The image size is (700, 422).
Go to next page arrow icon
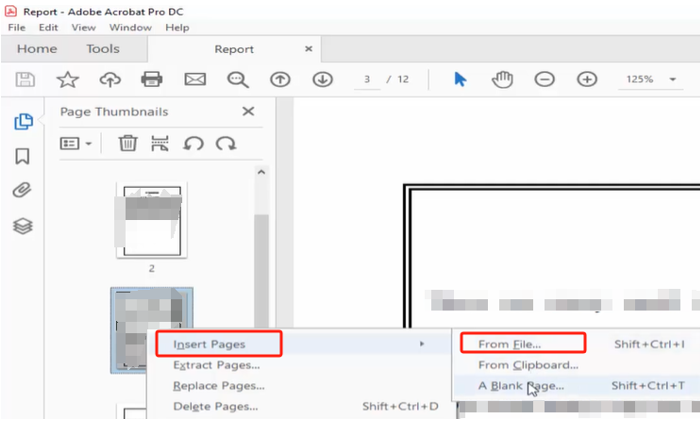322,79
